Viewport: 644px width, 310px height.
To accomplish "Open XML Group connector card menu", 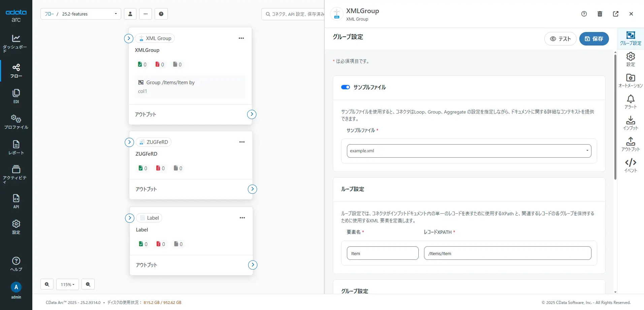I will click(x=241, y=38).
